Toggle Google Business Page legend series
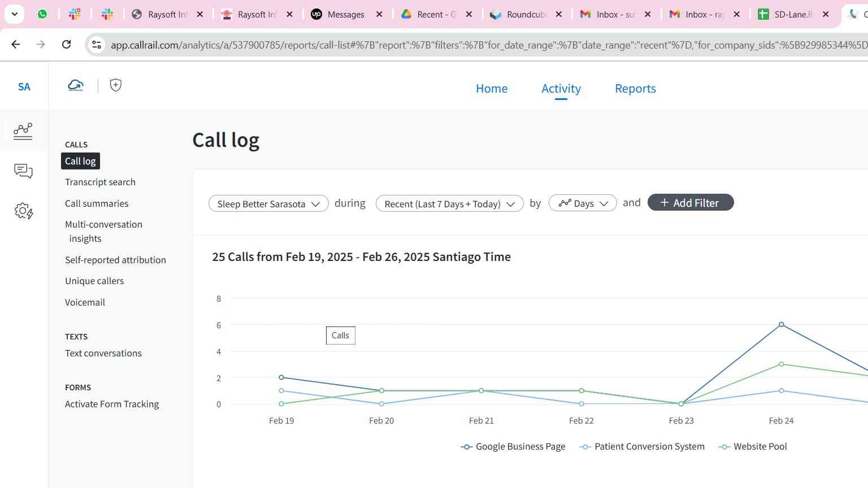The image size is (868, 488). 513,446
